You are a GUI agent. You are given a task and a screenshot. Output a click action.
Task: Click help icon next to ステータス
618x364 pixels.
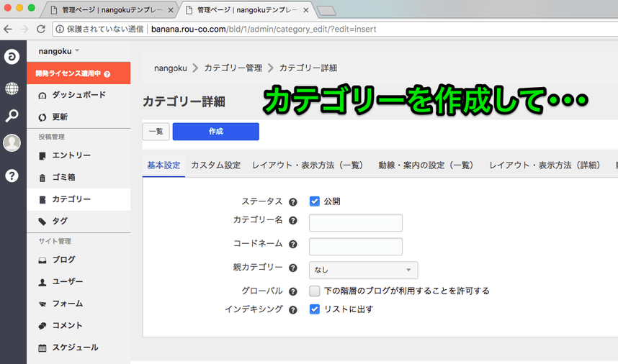(293, 202)
